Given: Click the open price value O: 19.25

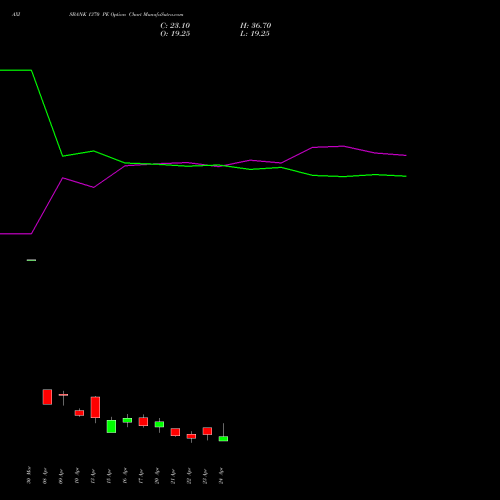Looking at the screenshot, I should (x=175, y=34).
